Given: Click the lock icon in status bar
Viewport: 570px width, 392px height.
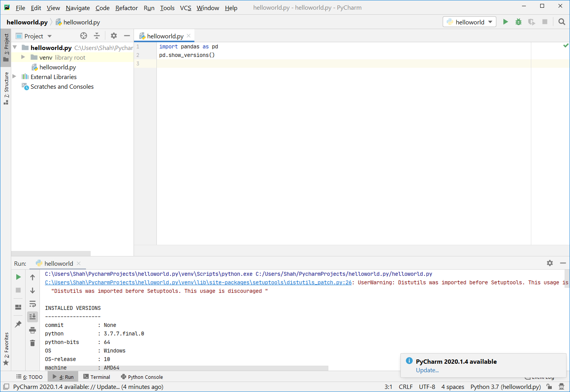Looking at the screenshot, I should 549,387.
